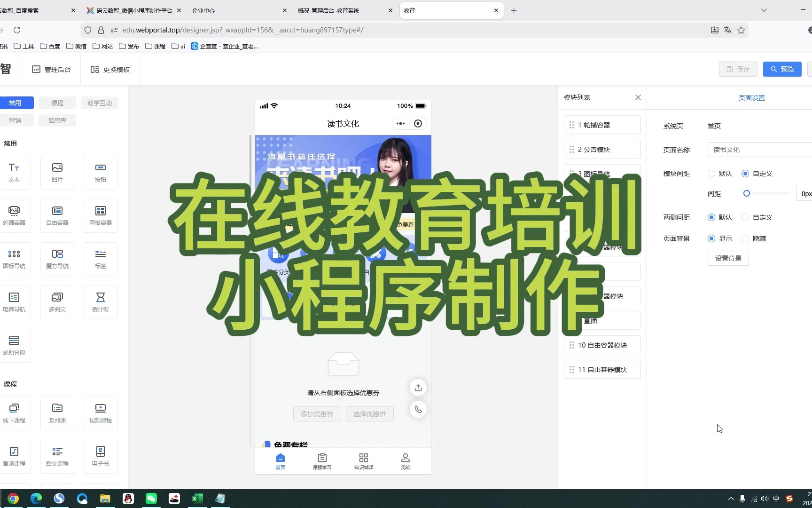The image size is (812, 508).
Task: Choose the 视频课程 video course component
Action: point(101,413)
